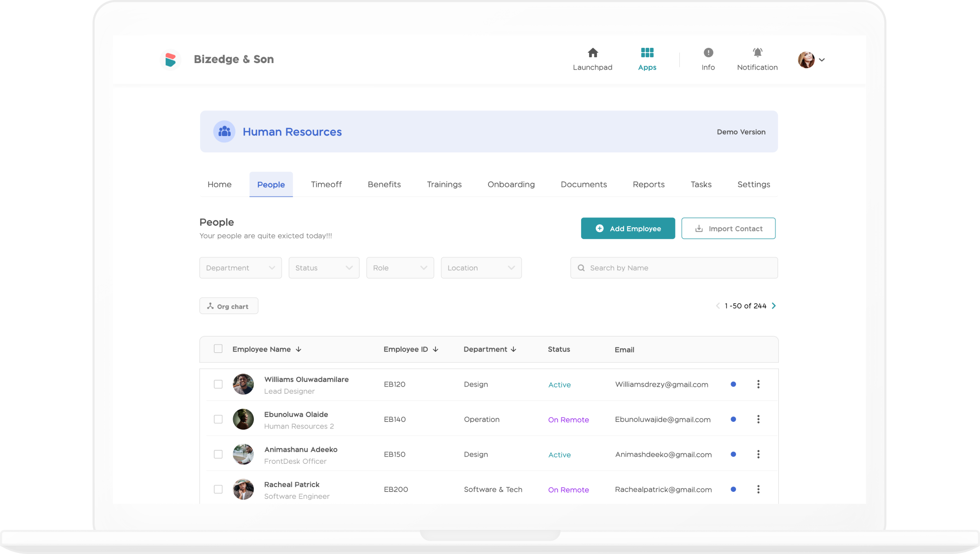Open the Benefits tab
980x554 pixels.
click(x=384, y=184)
